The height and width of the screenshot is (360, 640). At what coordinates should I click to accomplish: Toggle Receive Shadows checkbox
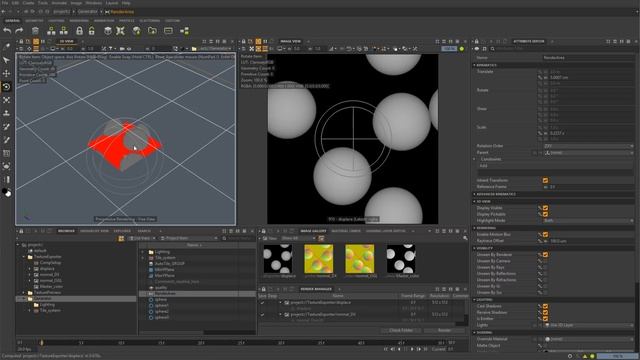pos(545,312)
